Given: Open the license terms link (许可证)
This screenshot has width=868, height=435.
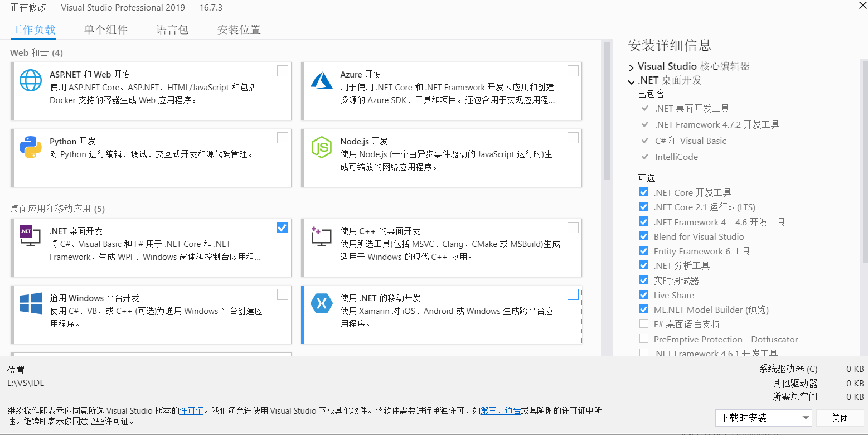Looking at the screenshot, I should (191, 410).
